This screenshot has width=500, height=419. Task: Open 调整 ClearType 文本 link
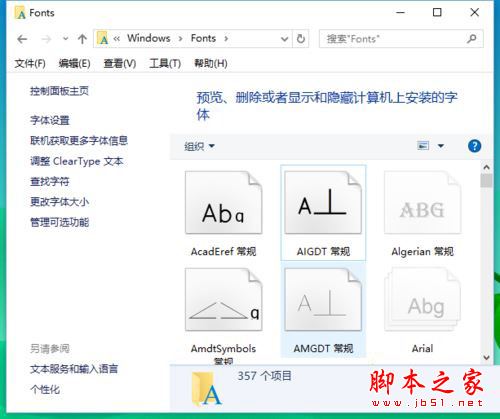pyautogui.click(x=77, y=161)
